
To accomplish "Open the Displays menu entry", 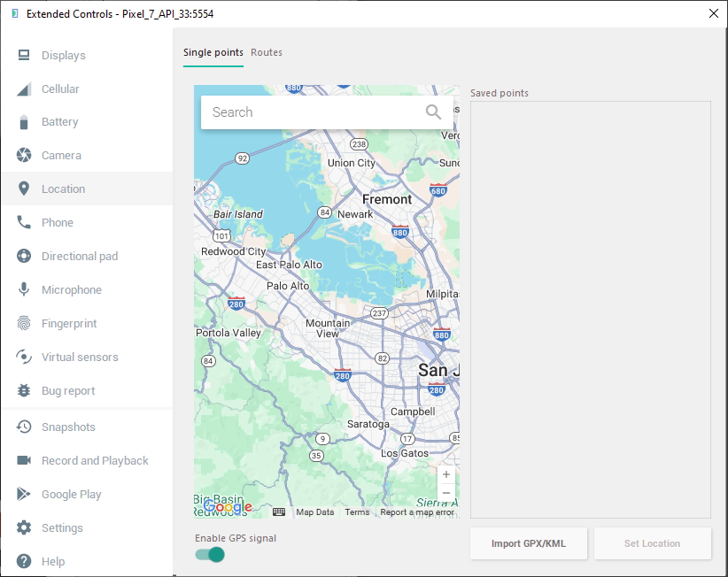I will (x=87, y=55).
